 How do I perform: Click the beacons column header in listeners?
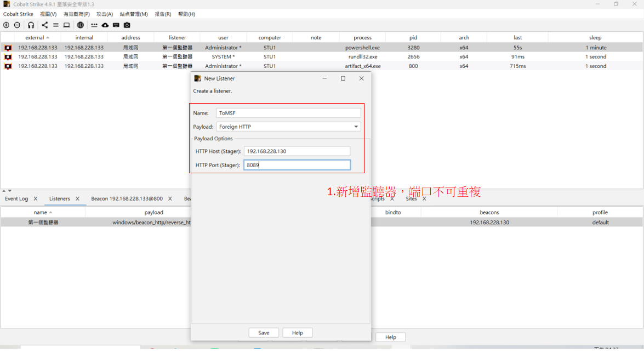click(x=489, y=212)
